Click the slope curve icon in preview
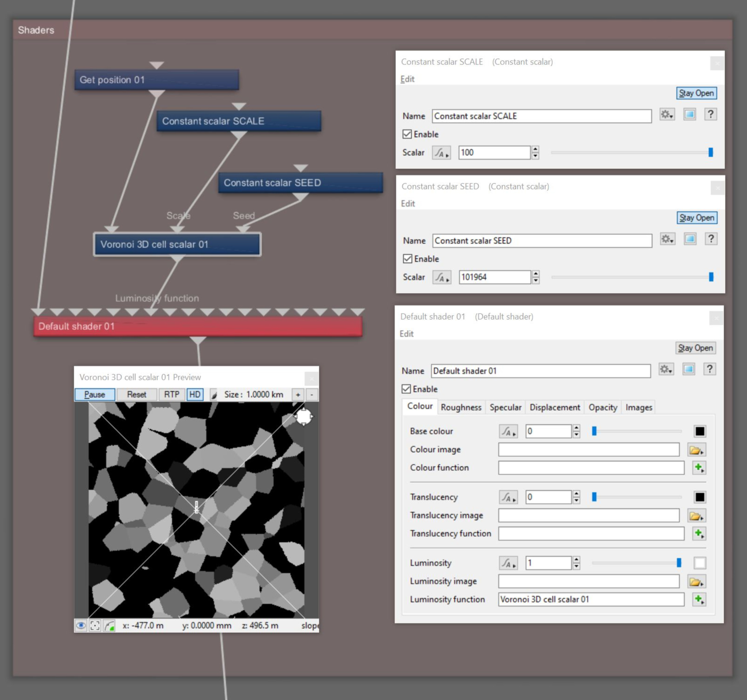This screenshot has width=747, height=700. [x=109, y=626]
